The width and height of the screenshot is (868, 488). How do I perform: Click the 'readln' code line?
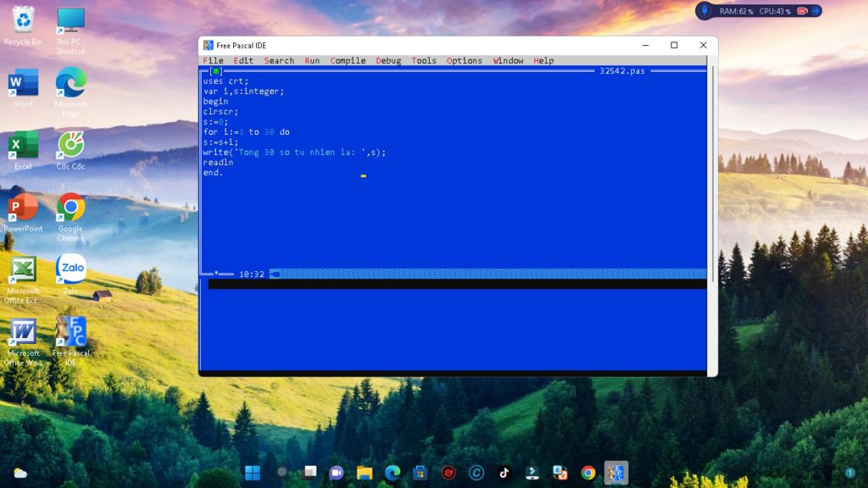coord(218,163)
